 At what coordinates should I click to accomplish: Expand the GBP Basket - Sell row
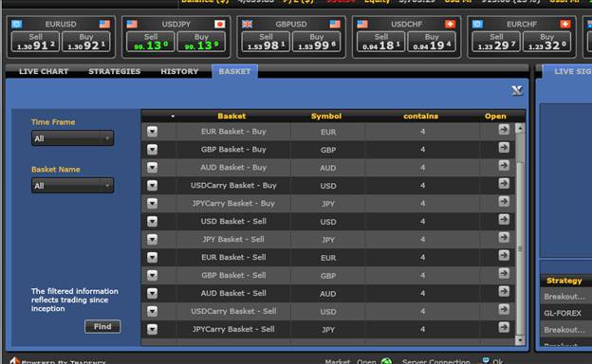coord(152,275)
